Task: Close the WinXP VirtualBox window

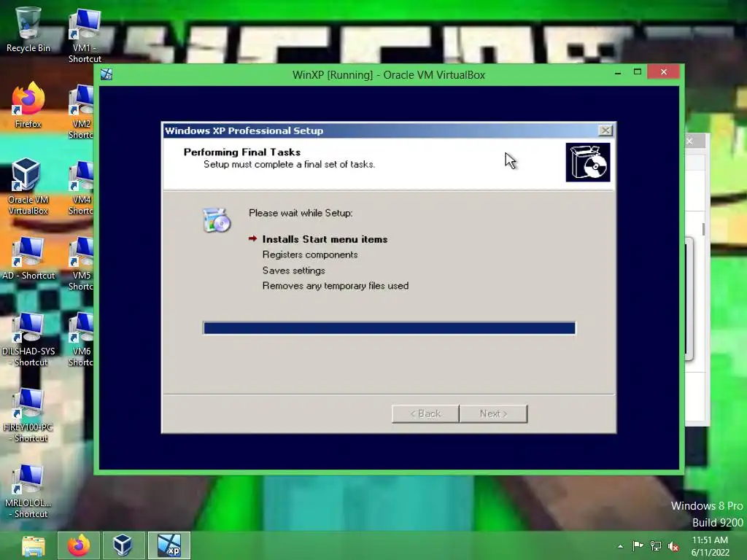Action: click(x=664, y=72)
